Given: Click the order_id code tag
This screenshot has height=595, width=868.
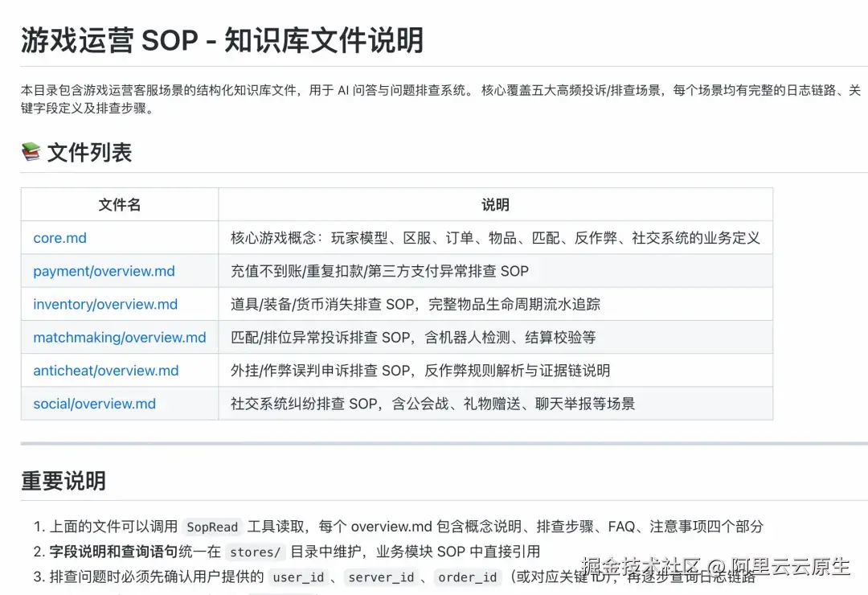Looking at the screenshot, I should tap(467, 577).
